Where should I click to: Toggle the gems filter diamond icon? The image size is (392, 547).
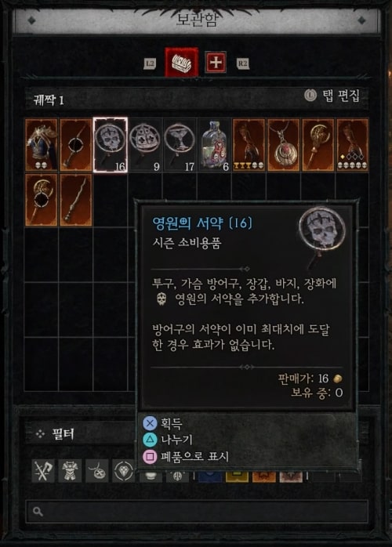pos(124,471)
